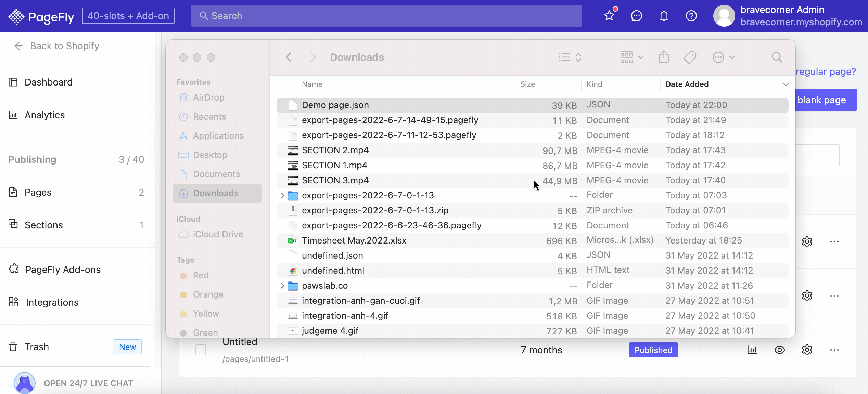Open the favorites star icon

point(609,16)
